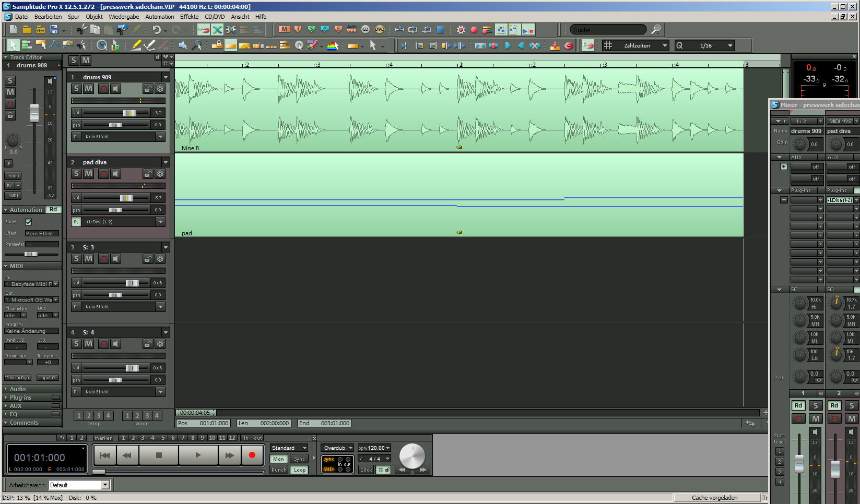Click the bpm 120.00 tempo field
The width and height of the screenshot is (860, 504).
pos(374,448)
